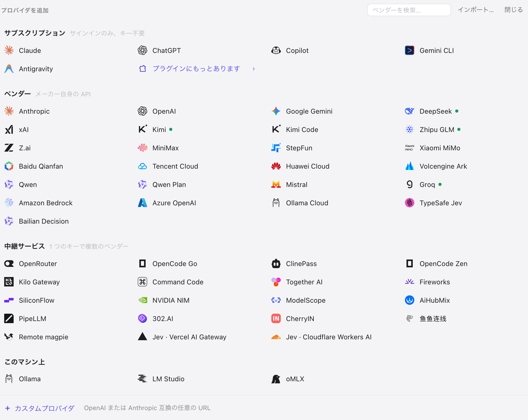Viewport: 528px width, 420px height.
Task: Click the Groq icon
Action: (410, 184)
